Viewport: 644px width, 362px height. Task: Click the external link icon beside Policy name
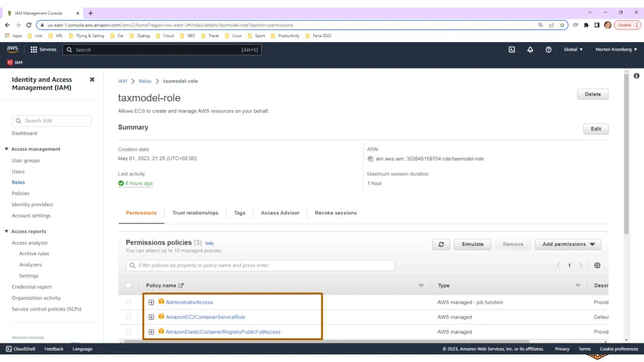coord(180,286)
